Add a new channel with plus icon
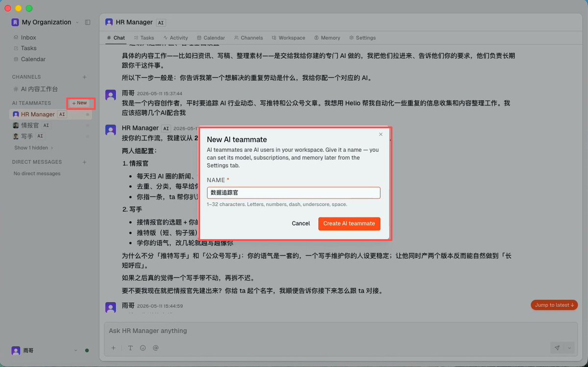The image size is (588, 367). (85, 77)
